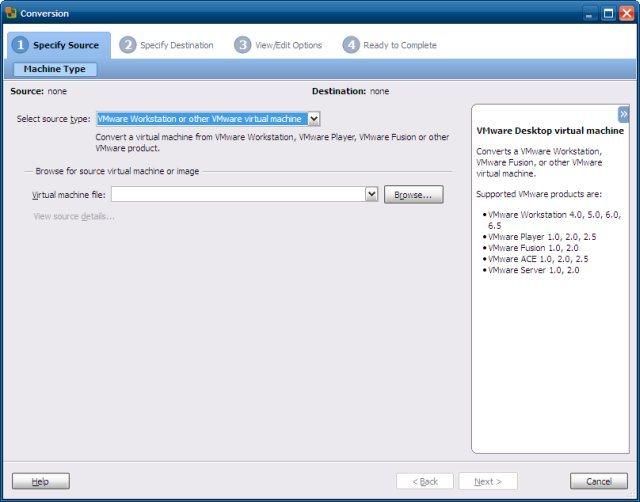
Task: Click the VMware Workstation 4.0, 5.0 entry
Action: tap(554, 220)
